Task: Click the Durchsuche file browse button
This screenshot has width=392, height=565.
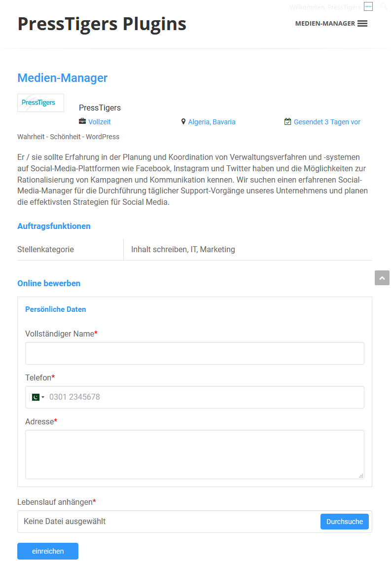Action: pos(345,522)
